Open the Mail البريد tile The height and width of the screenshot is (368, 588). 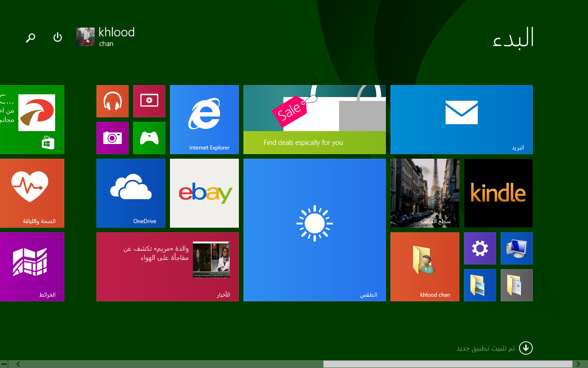click(x=462, y=120)
